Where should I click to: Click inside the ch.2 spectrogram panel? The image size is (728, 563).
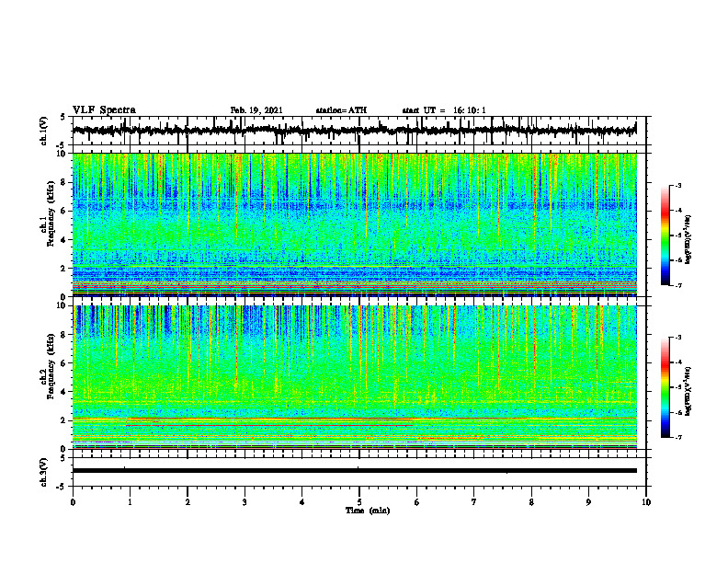[354, 377]
